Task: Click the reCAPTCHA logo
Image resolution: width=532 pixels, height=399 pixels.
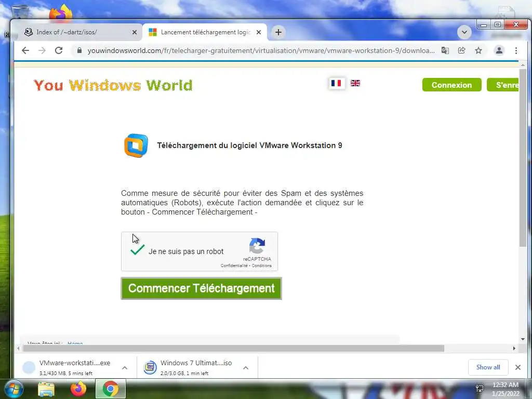Action: coord(257,246)
